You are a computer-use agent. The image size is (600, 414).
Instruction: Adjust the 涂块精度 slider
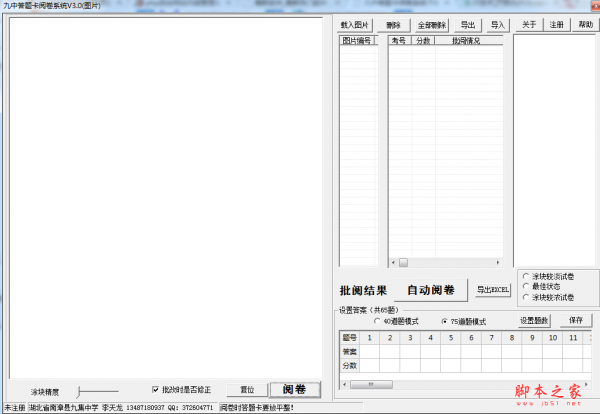click(78, 391)
